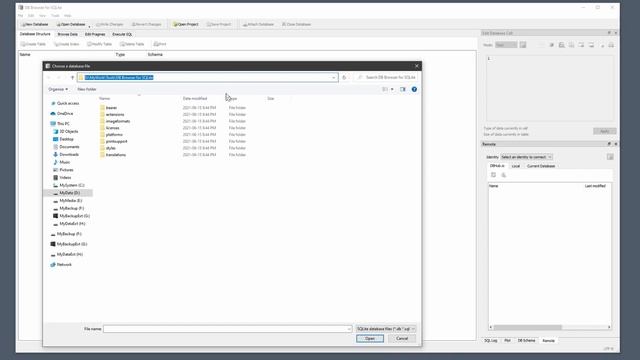Open Desktop in the sidebar
This screenshot has width=640, height=360.
[66, 139]
